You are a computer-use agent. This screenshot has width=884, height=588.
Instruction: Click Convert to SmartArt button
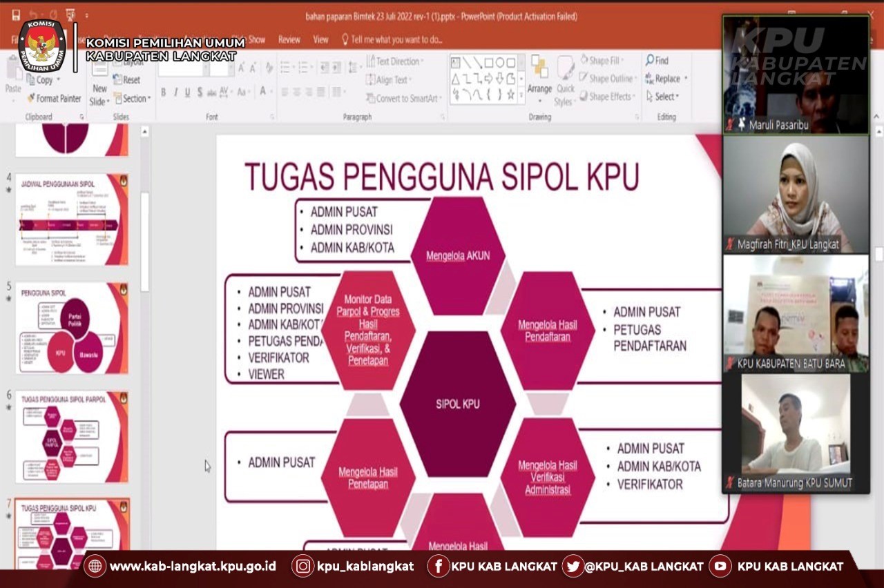(404, 99)
